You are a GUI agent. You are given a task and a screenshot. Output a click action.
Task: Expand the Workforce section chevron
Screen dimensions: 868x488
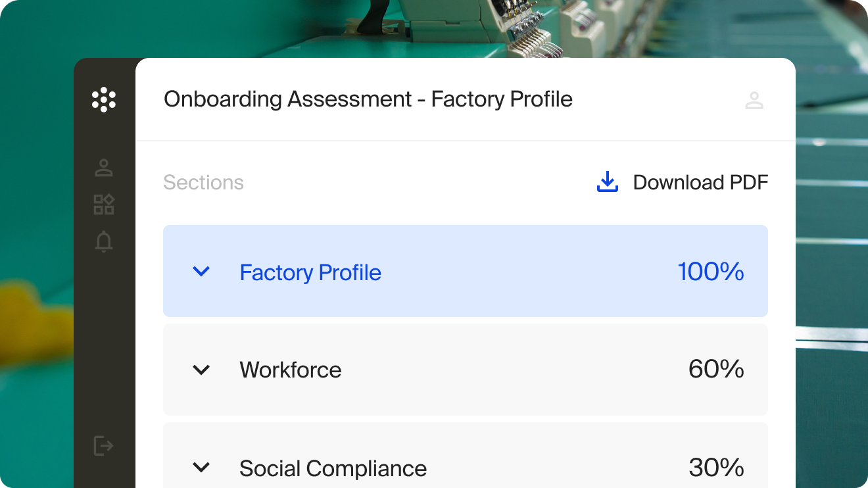(x=201, y=370)
